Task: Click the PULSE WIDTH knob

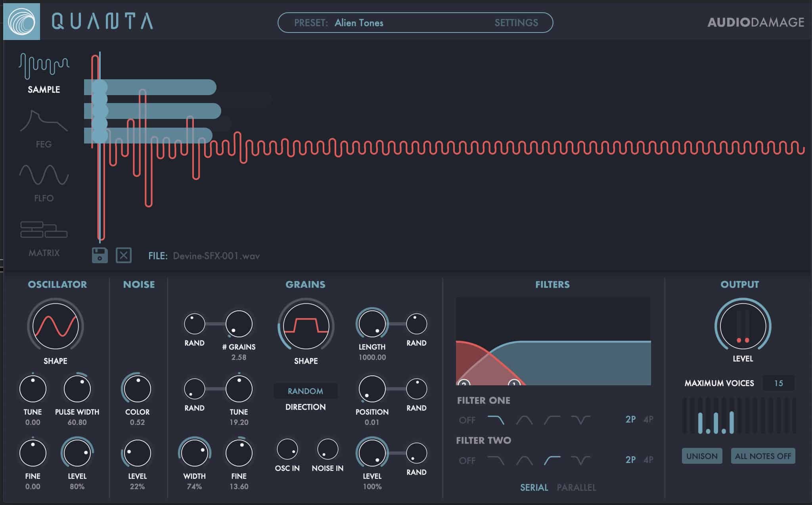Action: coord(77,389)
